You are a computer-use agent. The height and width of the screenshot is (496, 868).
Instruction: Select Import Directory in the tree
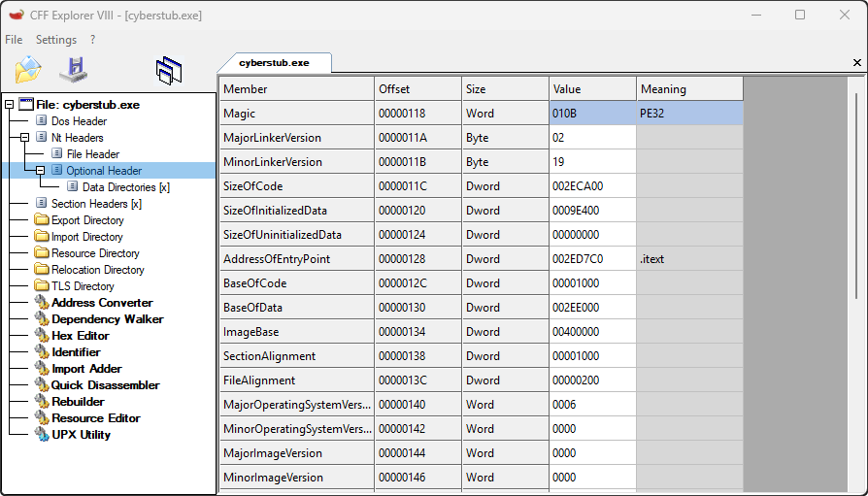(x=86, y=237)
